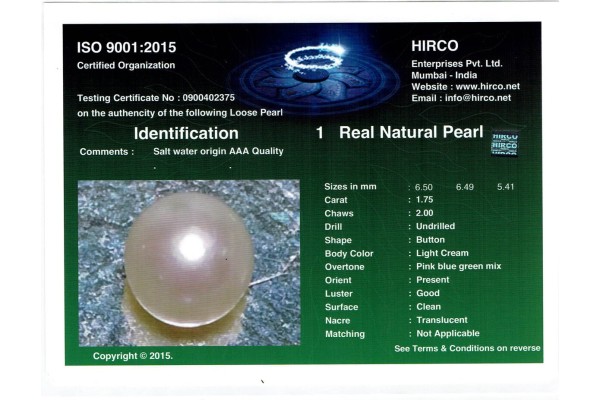Click the 'Real Natural Pearl' title
The image size is (600, 400).
411,132
